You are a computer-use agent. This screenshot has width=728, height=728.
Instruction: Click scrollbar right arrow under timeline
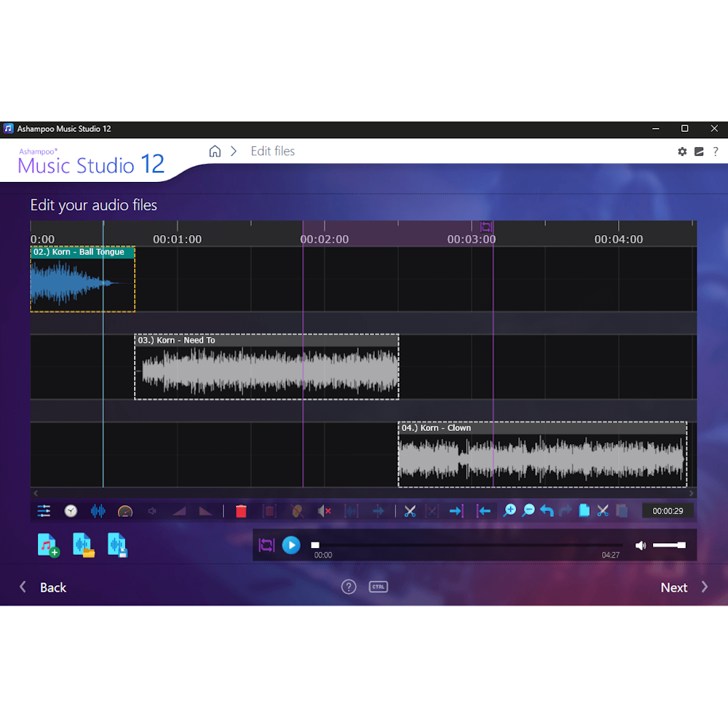[692, 493]
